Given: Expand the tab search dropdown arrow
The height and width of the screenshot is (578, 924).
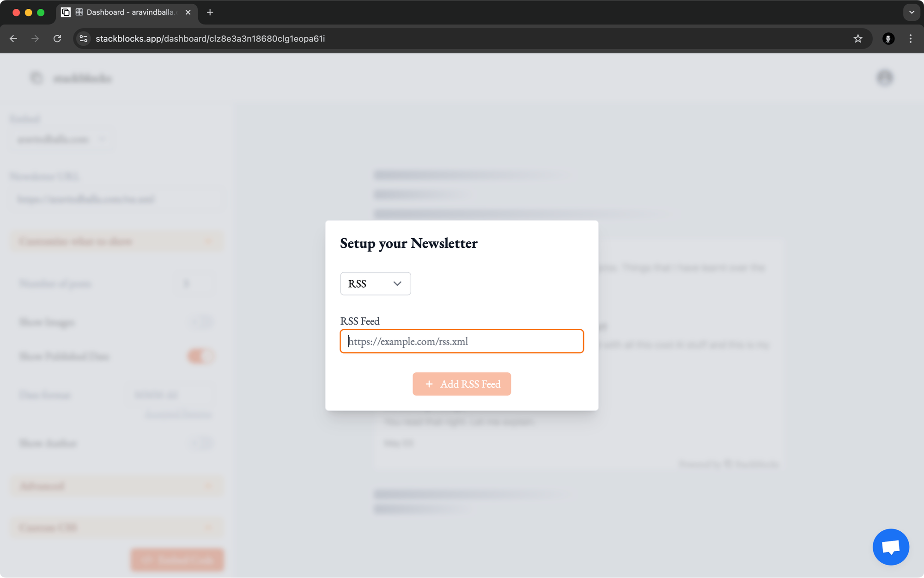Looking at the screenshot, I should [x=912, y=12].
